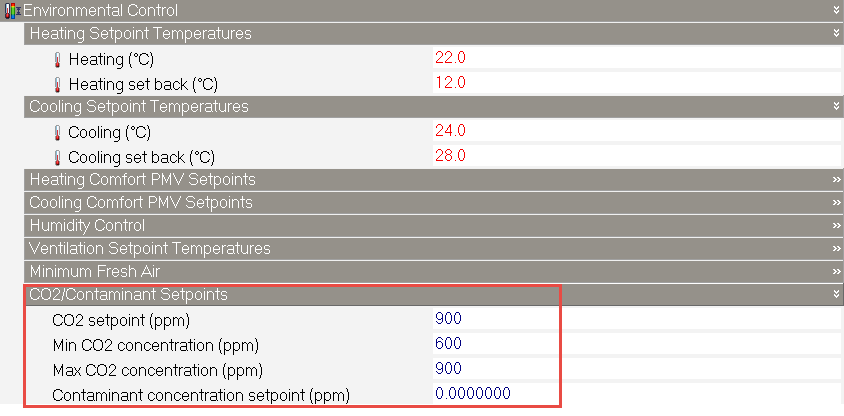
Task: Collapse the CO2/Contaminant Setpoints section
Action: pos(834,295)
